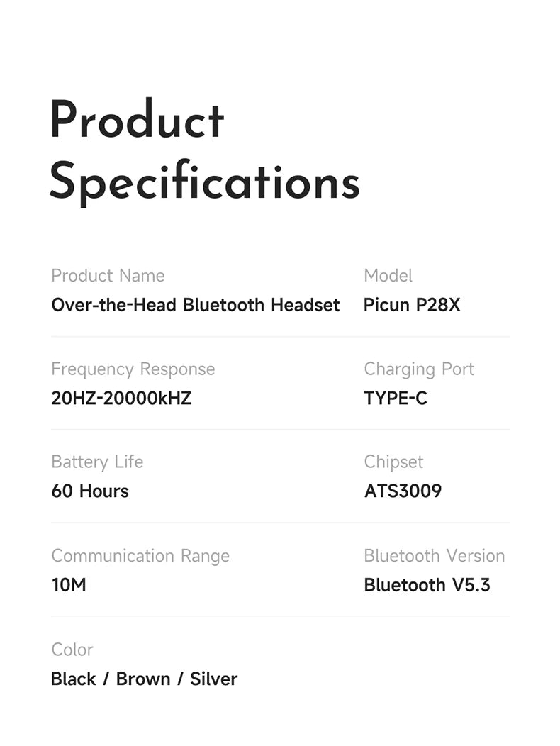Click the "Product Name" label
This screenshot has width=560, height=746.
point(108,276)
